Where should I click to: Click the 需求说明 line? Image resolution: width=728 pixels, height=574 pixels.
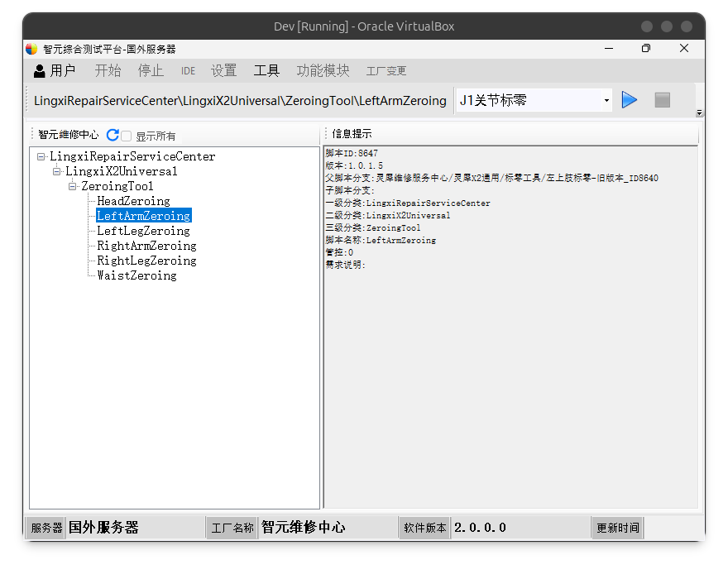pos(346,265)
